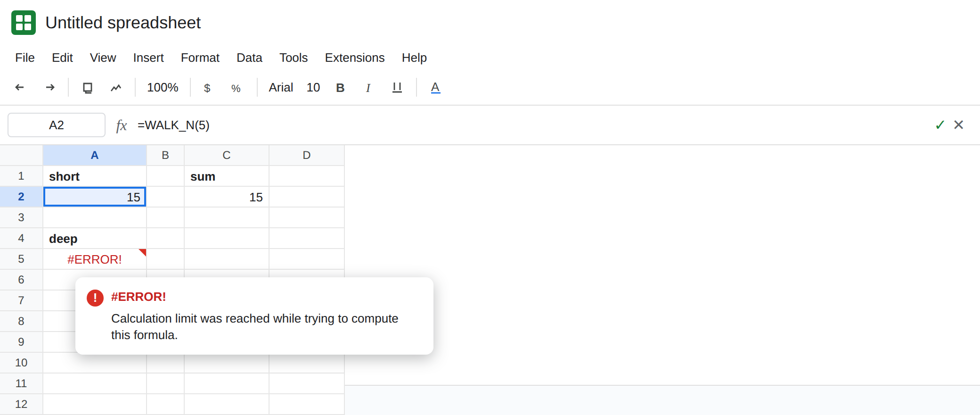Open the 100% zoom dropdown
Screen dimensions: 980x415
(163, 88)
